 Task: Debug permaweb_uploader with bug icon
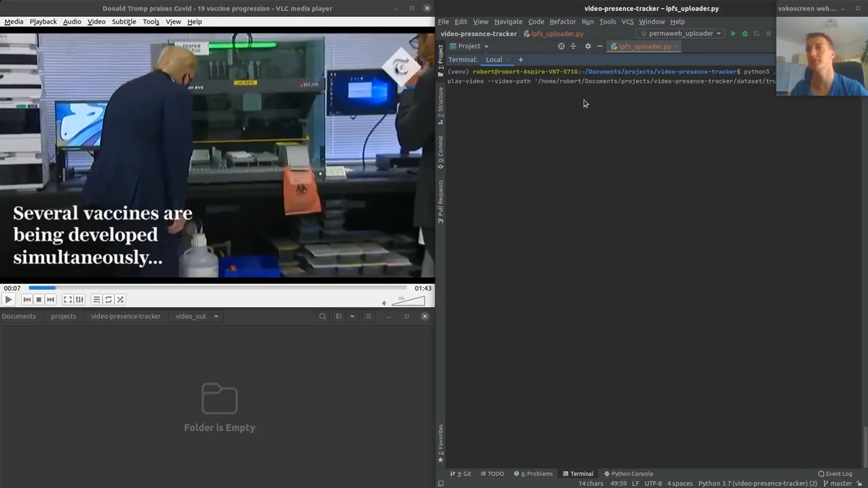click(745, 34)
